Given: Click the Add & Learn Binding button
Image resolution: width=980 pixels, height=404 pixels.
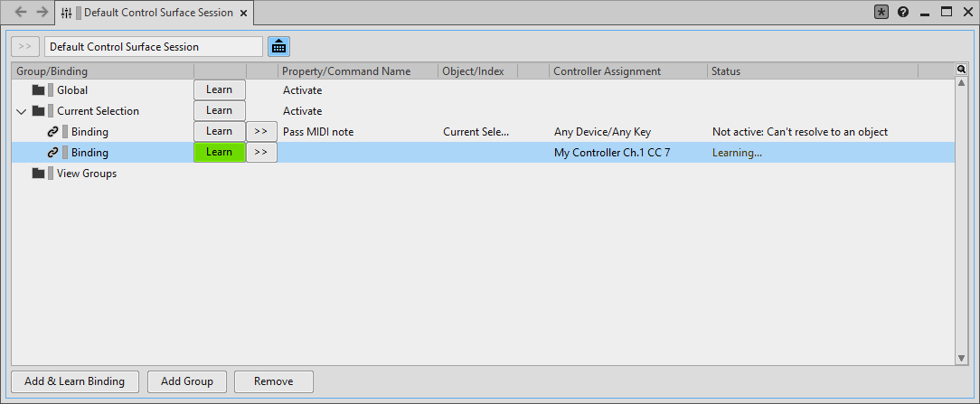Looking at the screenshot, I should (x=75, y=381).
